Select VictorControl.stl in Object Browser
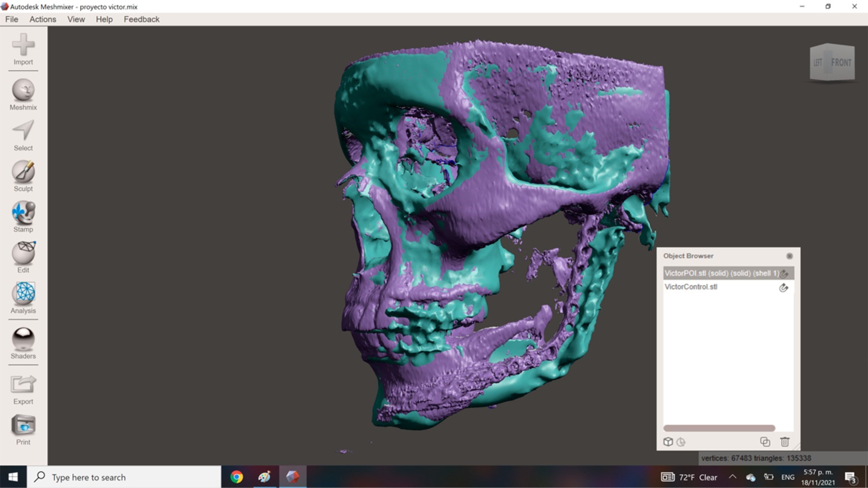Viewport: 868px width, 488px height. (691, 287)
